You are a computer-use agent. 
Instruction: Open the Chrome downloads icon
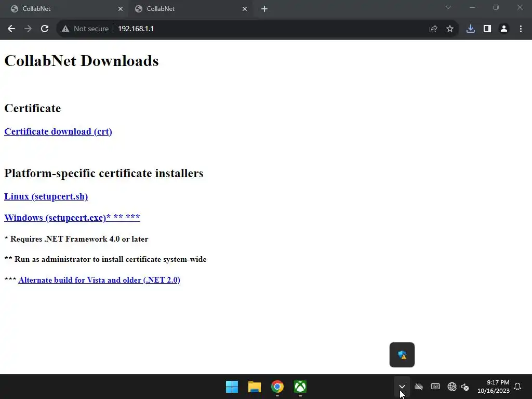click(x=471, y=29)
